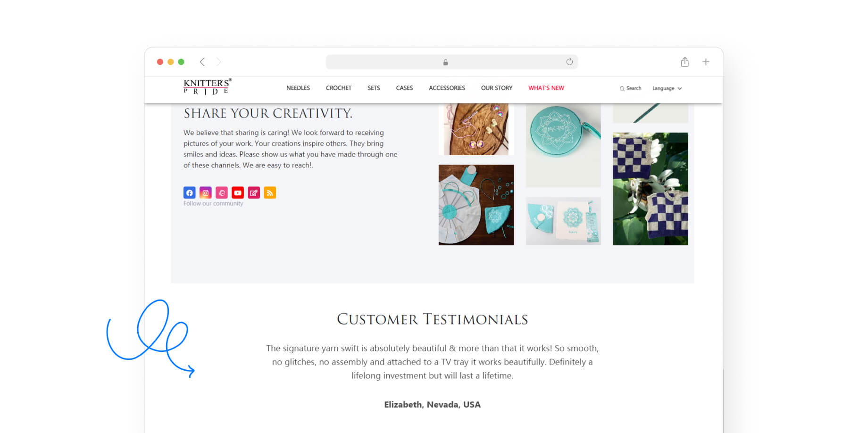Screen dimensions: 868x433
Task: Go to the OUR STORY page
Action: click(497, 88)
